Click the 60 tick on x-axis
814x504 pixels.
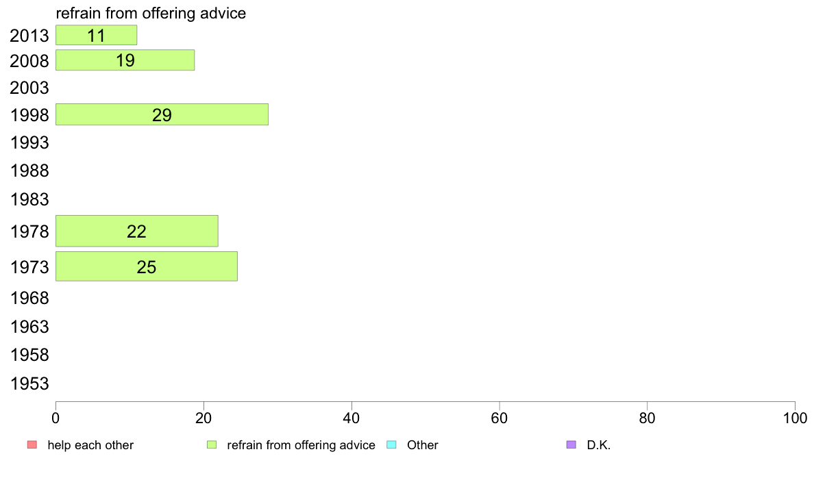pyautogui.click(x=500, y=418)
